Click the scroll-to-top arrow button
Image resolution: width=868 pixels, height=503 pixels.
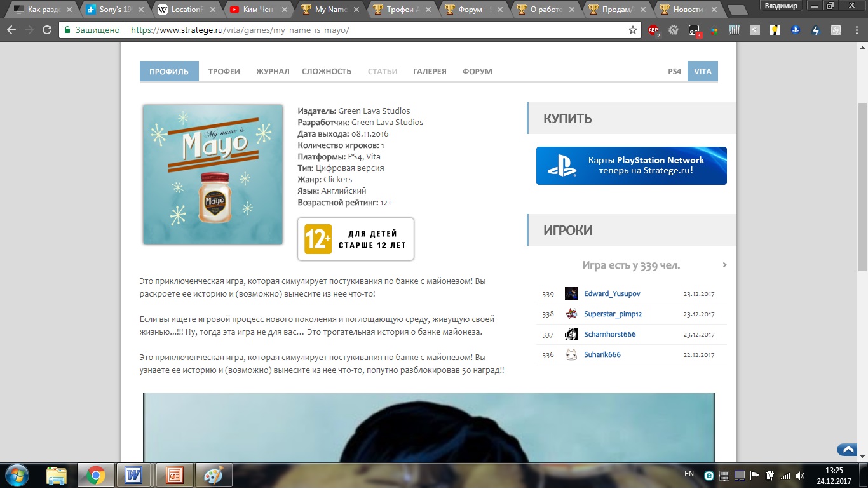[x=847, y=450]
